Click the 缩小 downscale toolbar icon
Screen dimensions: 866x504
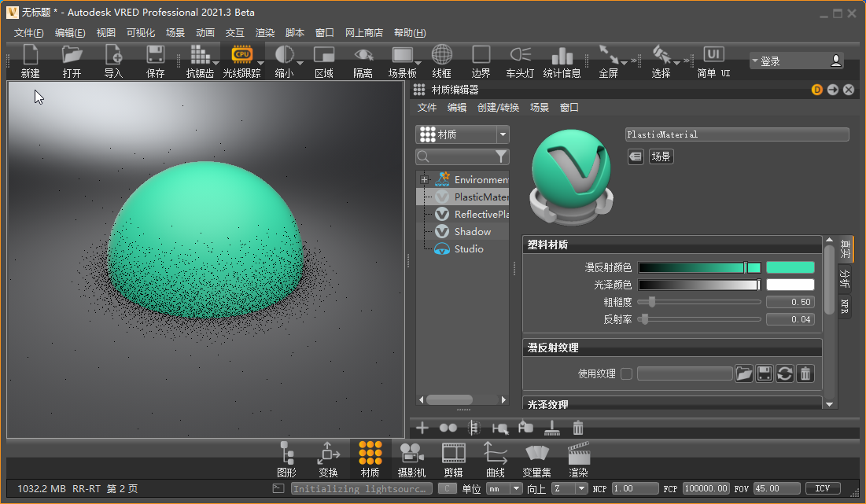point(284,61)
